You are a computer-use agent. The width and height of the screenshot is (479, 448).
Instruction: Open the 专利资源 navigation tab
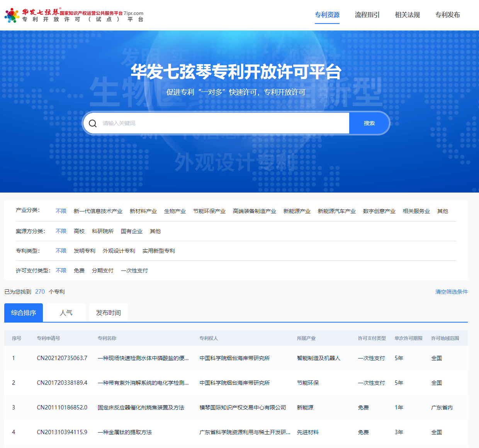pyautogui.click(x=327, y=15)
